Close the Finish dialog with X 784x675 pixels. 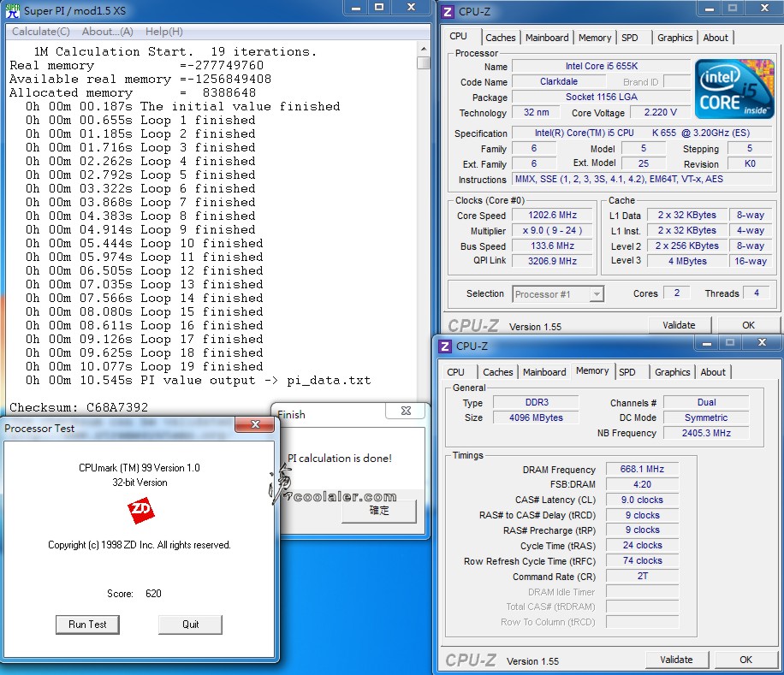[x=406, y=411]
